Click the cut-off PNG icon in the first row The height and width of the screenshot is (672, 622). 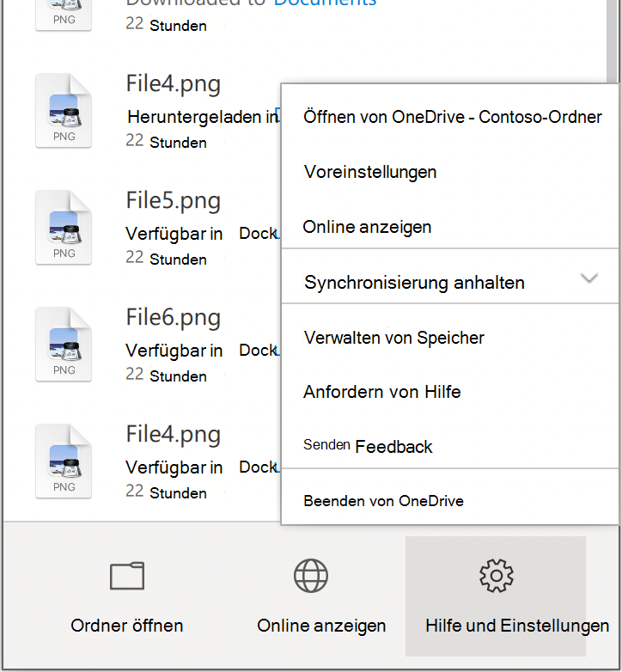pyautogui.click(x=64, y=15)
